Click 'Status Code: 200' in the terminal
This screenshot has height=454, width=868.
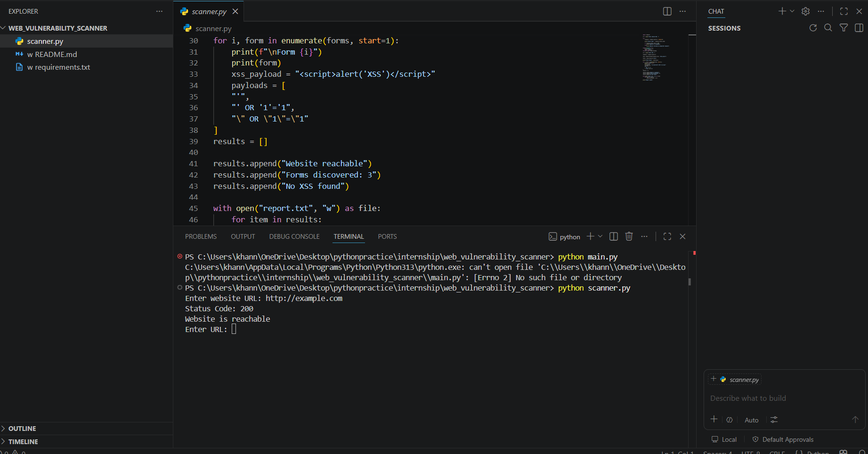click(x=219, y=308)
